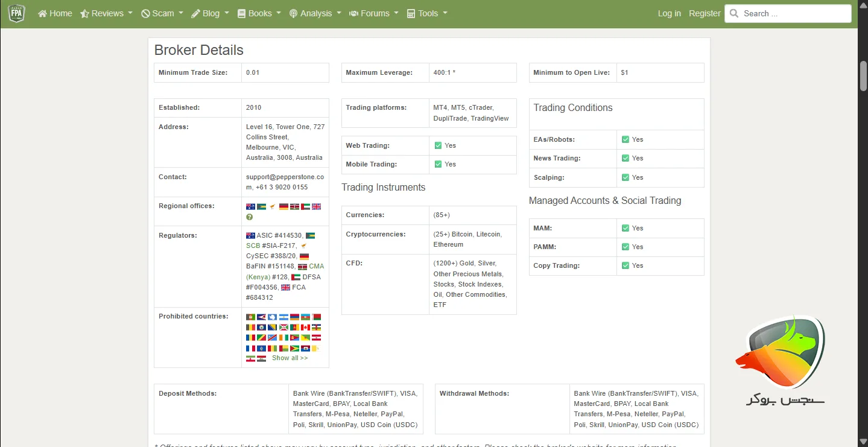Click the German flag in the Regional offices row
Viewport: 868px width, 447px height.
tap(284, 206)
